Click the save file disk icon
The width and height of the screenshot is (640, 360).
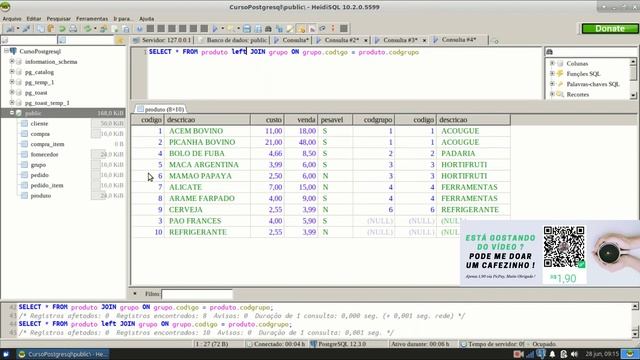click(247, 29)
